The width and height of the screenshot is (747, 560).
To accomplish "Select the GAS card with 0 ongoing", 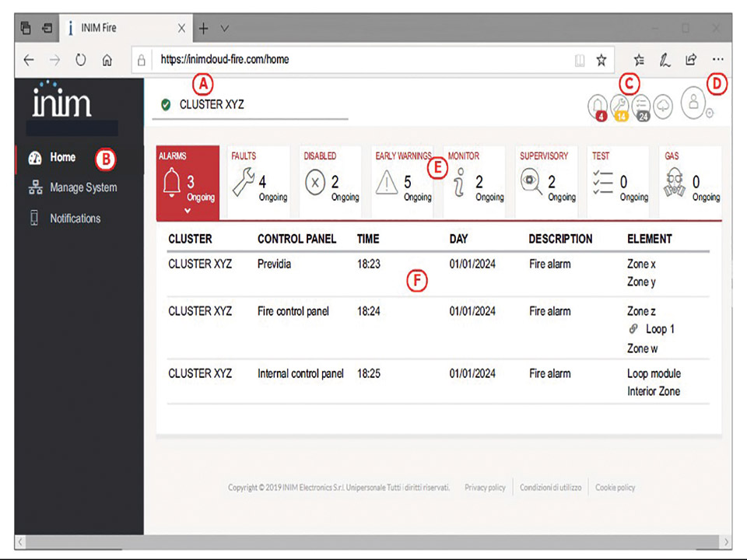I will pos(690,182).
